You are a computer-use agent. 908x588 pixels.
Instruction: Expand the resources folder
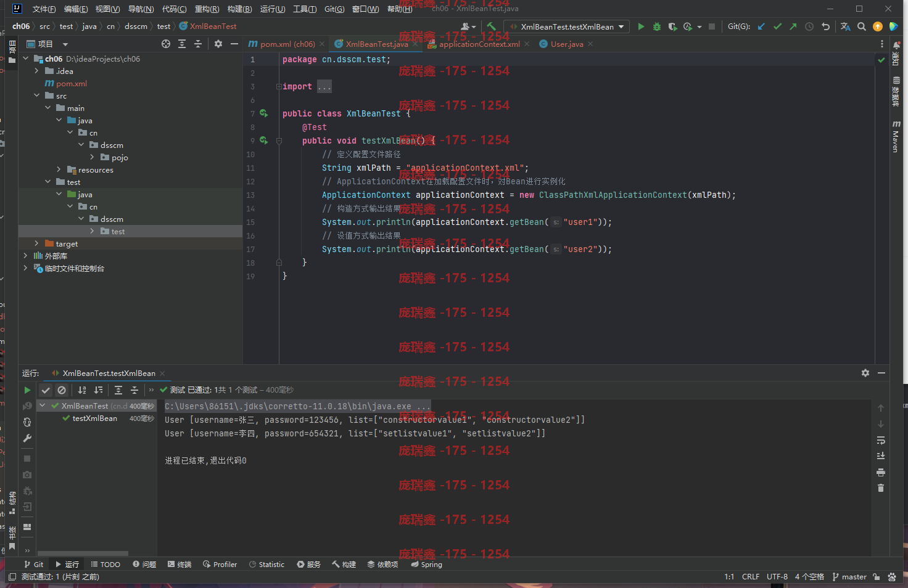pos(59,169)
